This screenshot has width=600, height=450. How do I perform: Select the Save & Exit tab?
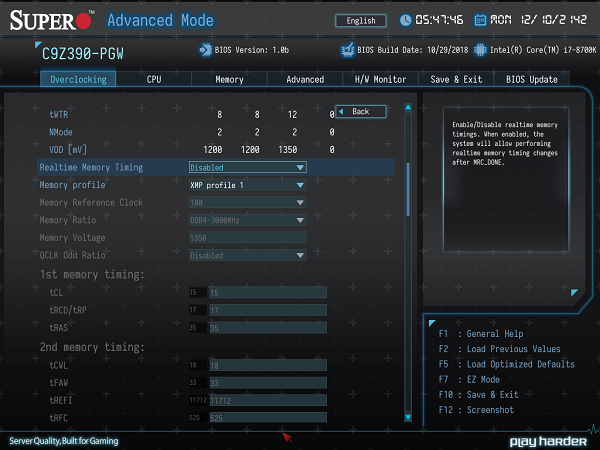456,79
